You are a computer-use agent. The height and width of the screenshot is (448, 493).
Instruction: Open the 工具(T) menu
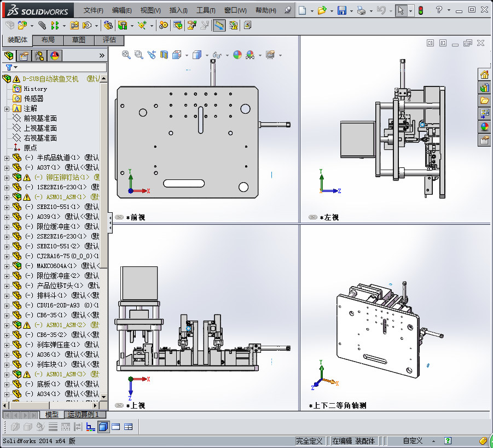pos(206,10)
